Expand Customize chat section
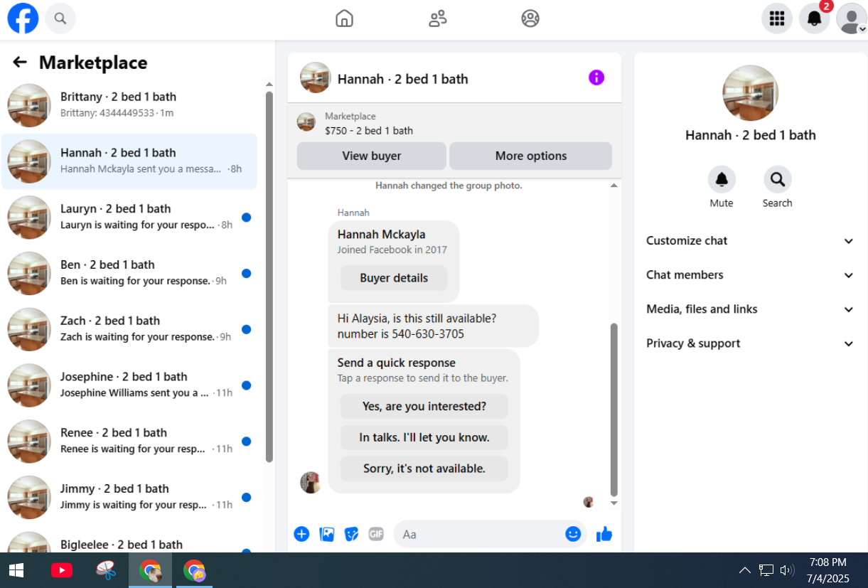Screen dimensions: 868x588 point(750,241)
